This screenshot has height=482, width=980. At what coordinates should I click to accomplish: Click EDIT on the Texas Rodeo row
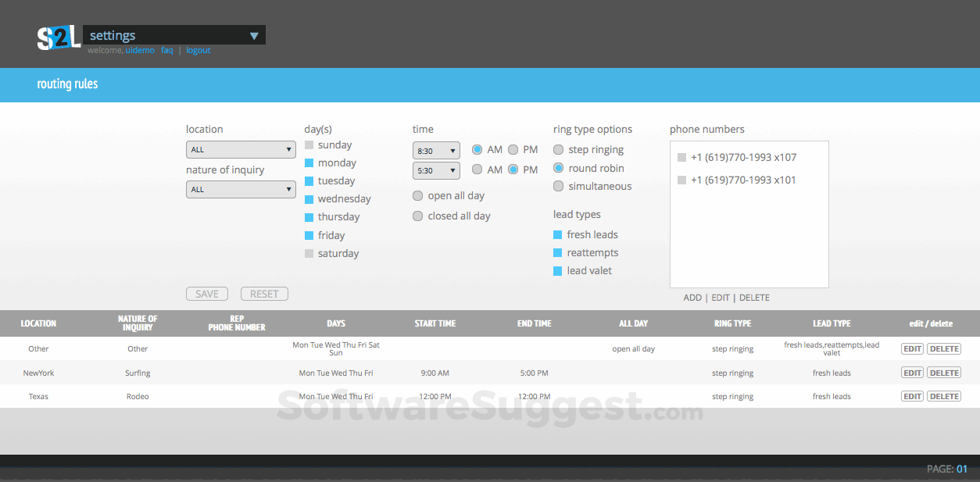912,396
